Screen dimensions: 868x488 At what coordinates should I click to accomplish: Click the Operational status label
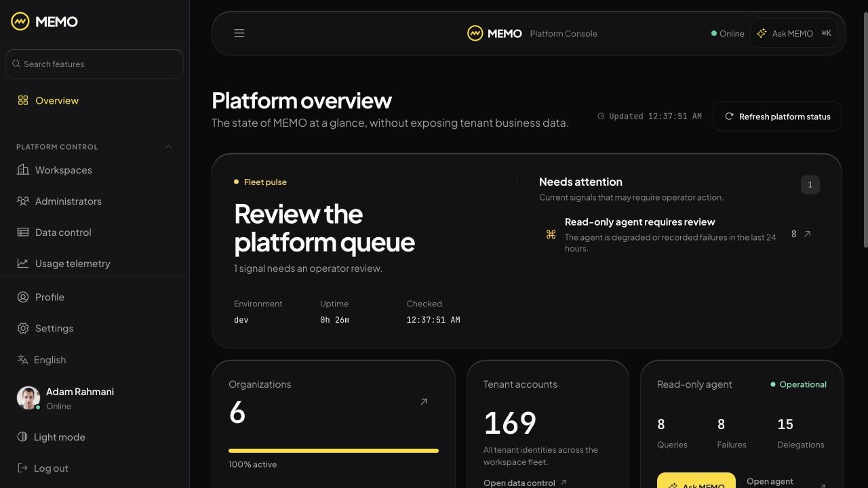[799, 384]
